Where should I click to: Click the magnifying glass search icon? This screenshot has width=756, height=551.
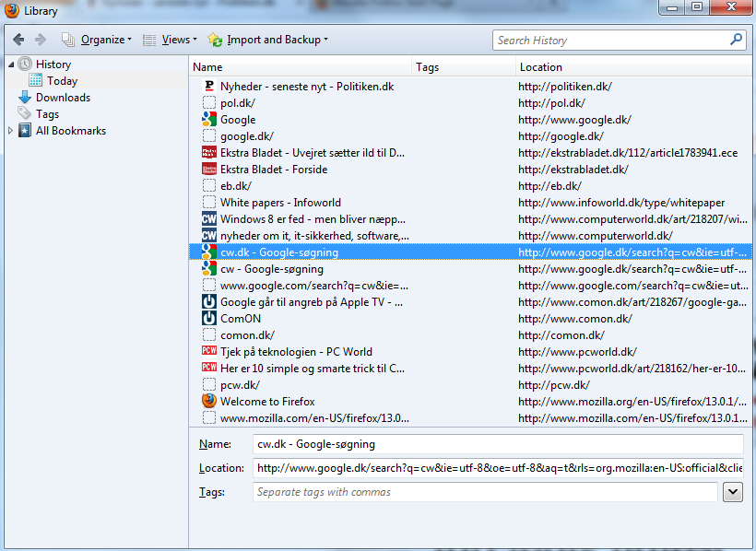737,39
